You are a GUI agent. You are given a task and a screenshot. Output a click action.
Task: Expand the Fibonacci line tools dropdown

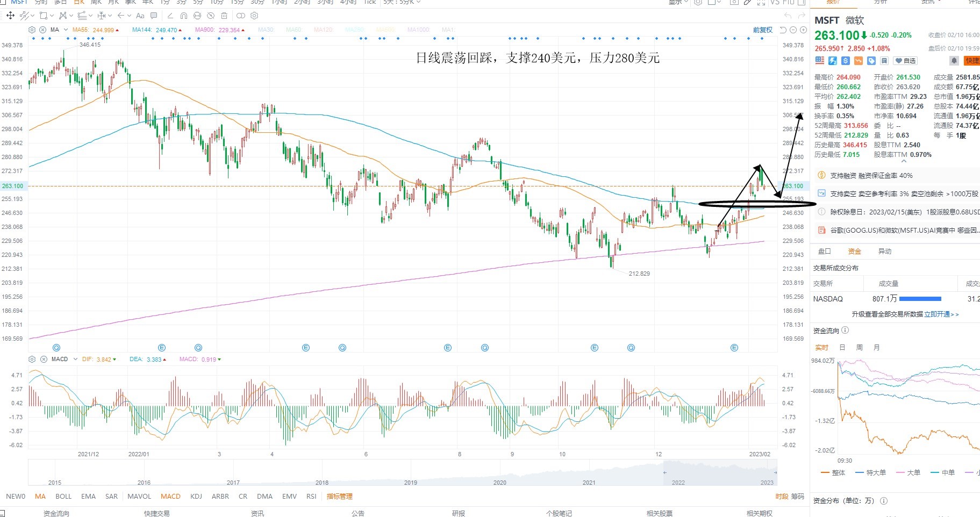point(90,16)
